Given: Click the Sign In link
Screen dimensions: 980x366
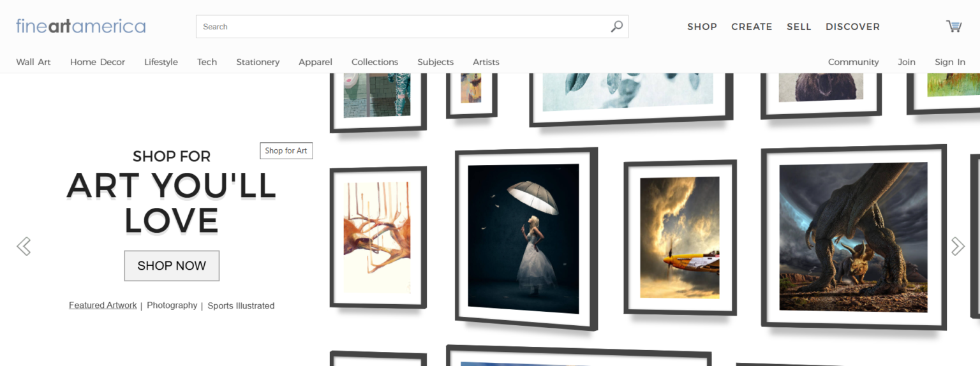Looking at the screenshot, I should click(950, 62).
